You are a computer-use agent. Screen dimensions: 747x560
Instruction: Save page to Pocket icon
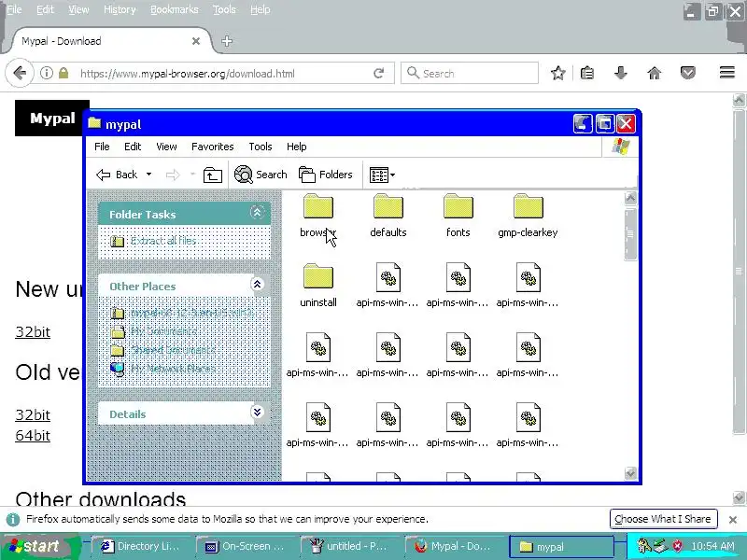(687, 73)
